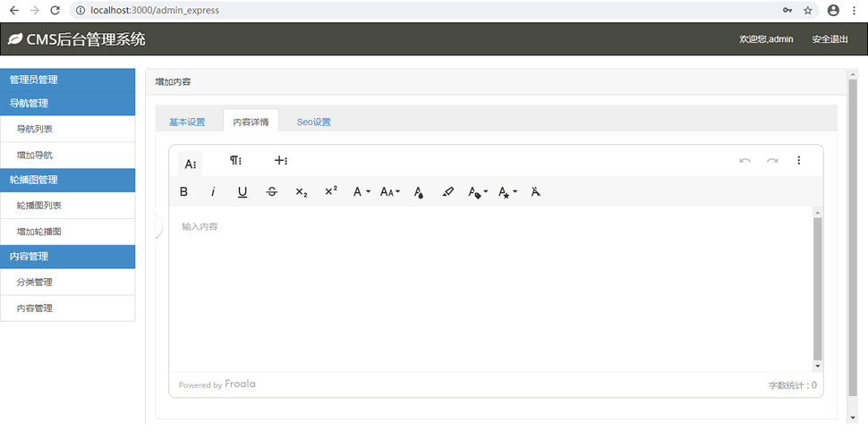Click the page scrollbar down arrow

[853, 418]
